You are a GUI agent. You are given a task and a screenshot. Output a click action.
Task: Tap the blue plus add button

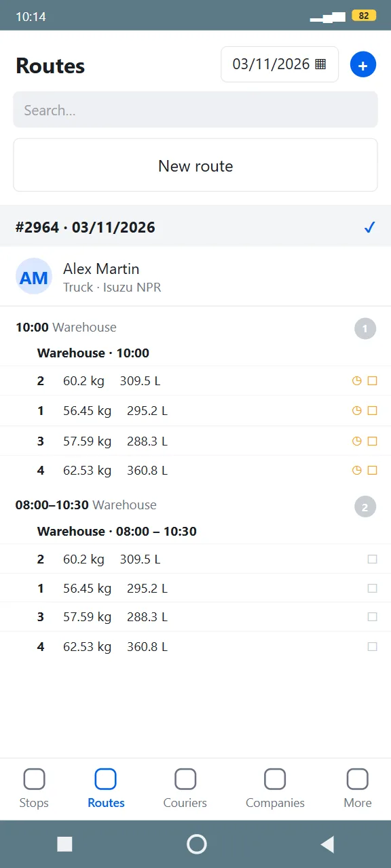(362, 64)
